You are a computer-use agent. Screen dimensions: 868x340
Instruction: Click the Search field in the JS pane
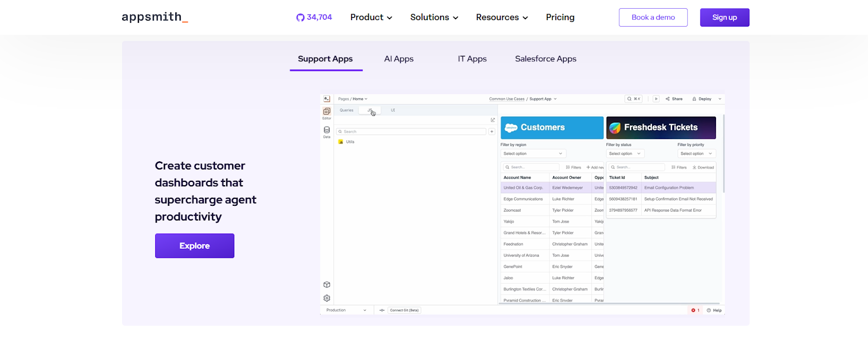(x=411, y=131)
